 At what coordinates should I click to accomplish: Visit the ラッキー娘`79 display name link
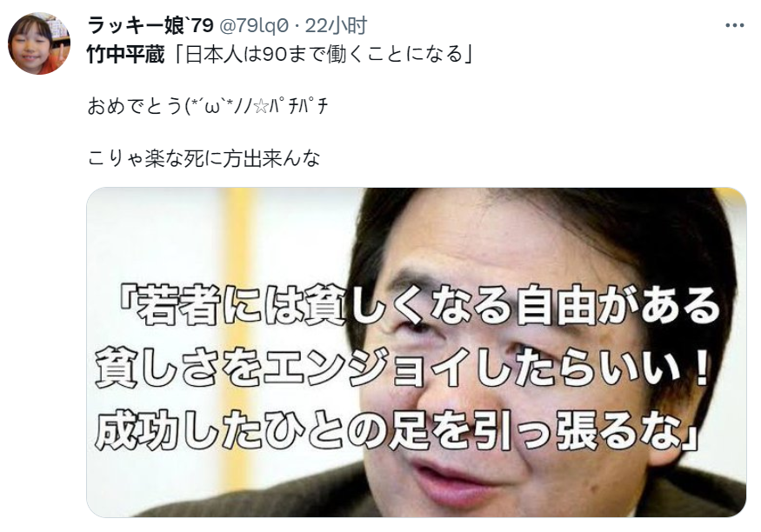[x=150, y=25]
